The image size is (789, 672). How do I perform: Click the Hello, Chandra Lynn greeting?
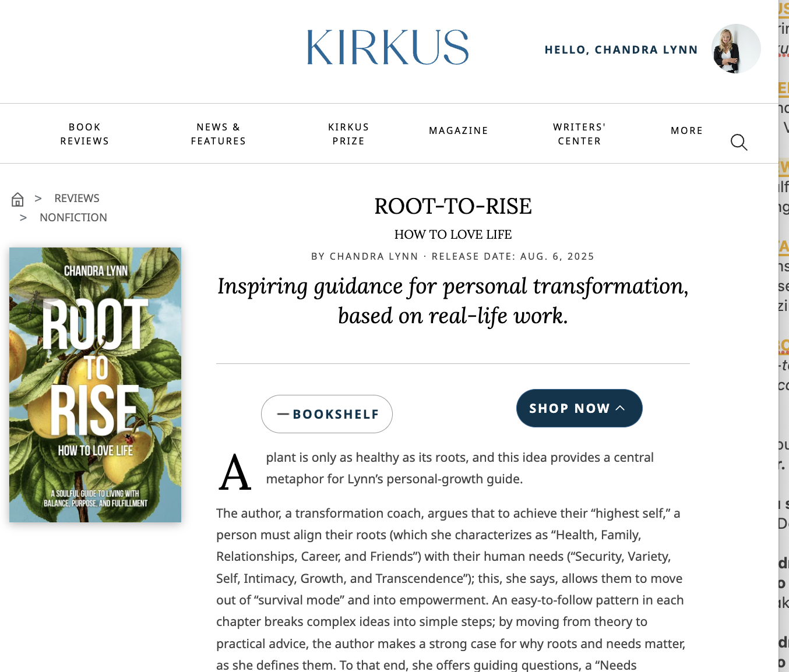click(x=621, y=50)
